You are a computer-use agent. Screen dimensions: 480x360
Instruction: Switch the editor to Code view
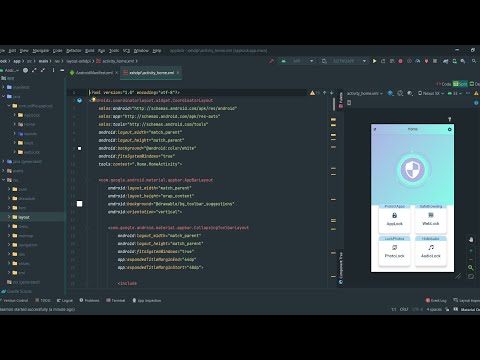click(444, 84)
